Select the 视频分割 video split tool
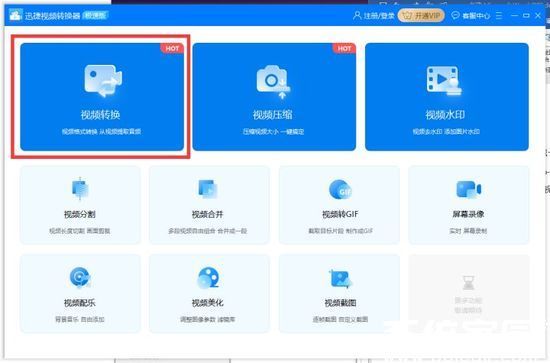 pos(80,205)
